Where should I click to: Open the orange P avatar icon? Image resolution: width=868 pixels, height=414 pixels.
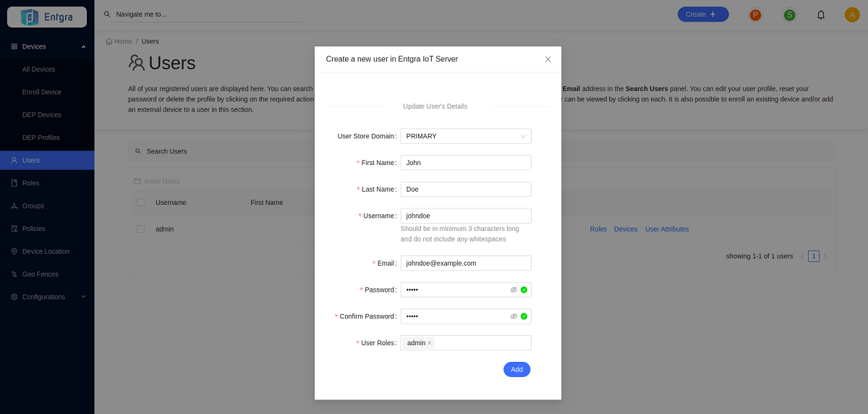tap(755, 14)
